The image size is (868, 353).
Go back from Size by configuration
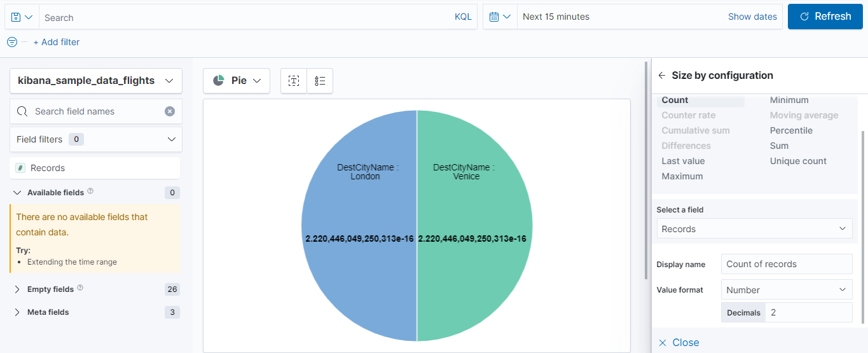pyautogui.click(x=662, y=75)
